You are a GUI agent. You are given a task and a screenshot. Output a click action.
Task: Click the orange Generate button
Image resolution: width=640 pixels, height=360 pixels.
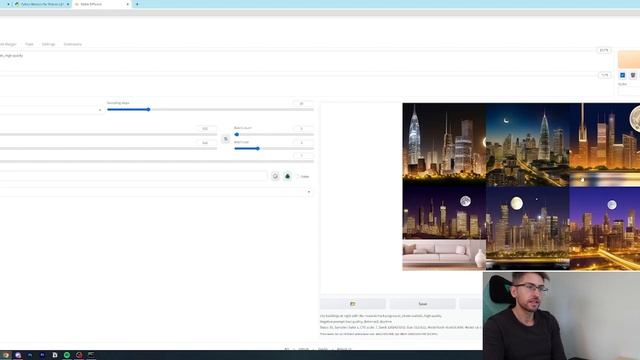pyautogui.click(x=629, y=60)
